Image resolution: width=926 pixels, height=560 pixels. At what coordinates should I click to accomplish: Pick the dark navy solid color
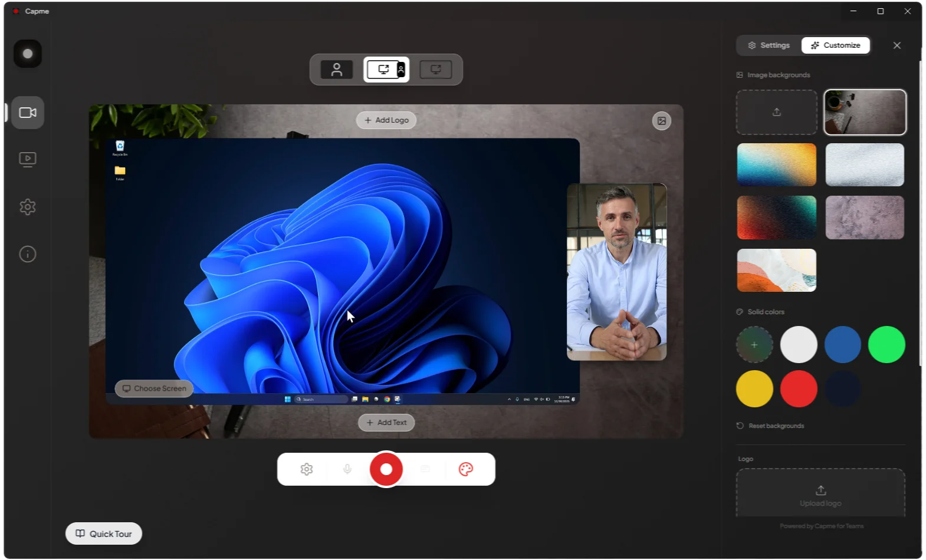(x=843, y=389)
